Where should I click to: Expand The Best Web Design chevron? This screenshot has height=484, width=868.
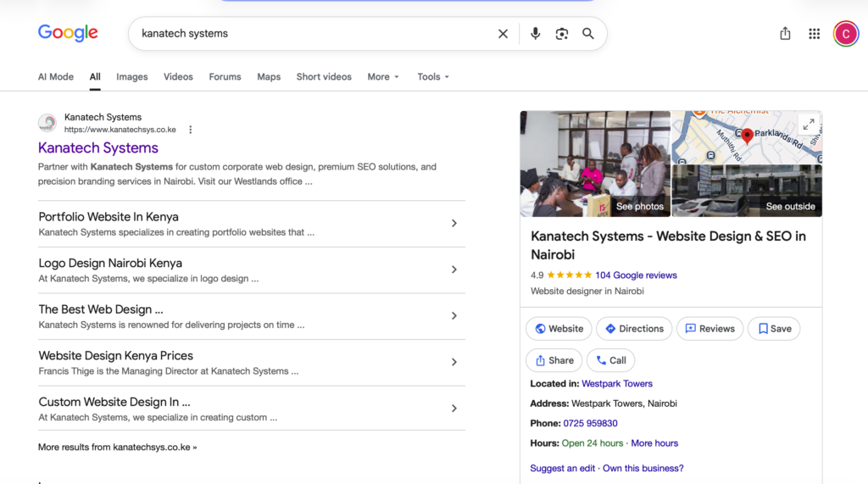454,315
